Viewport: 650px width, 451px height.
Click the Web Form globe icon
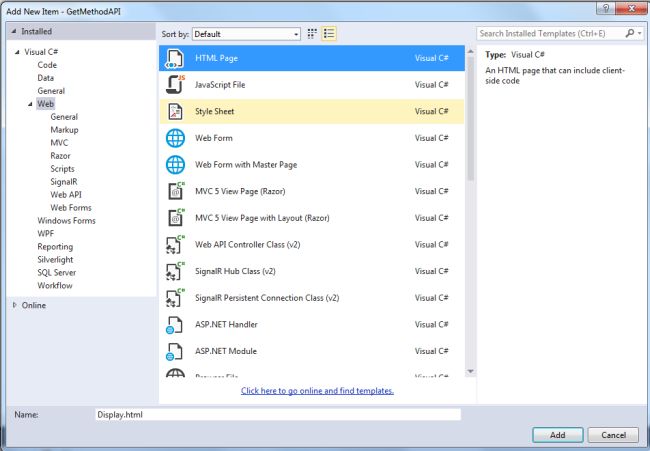pyautogui.click(x=175, y=138)
